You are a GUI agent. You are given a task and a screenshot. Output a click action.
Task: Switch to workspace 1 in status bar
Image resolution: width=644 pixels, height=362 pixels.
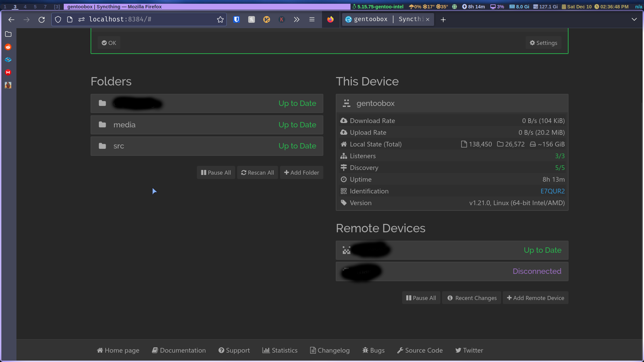click(5, 7)
